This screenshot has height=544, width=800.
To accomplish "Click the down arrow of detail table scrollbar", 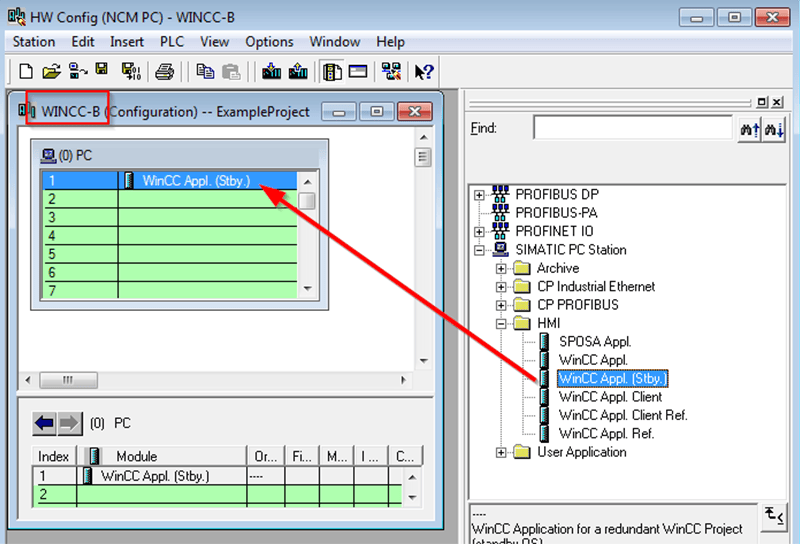I will coord(412,497).
